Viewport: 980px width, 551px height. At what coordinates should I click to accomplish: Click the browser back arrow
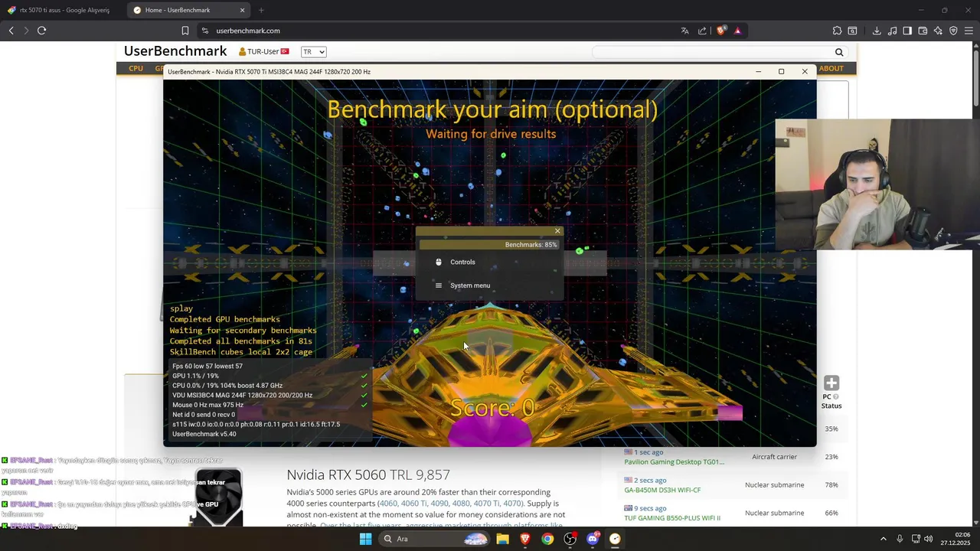point(11,31)
